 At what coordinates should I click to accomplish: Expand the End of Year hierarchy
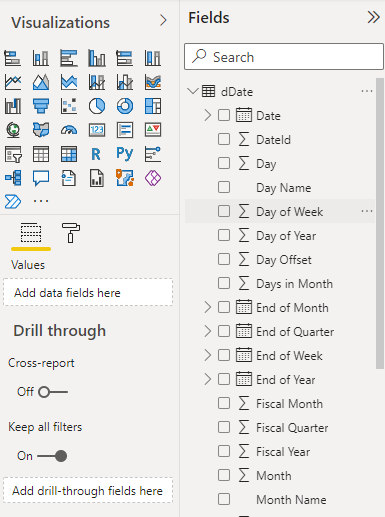point(207,379)
